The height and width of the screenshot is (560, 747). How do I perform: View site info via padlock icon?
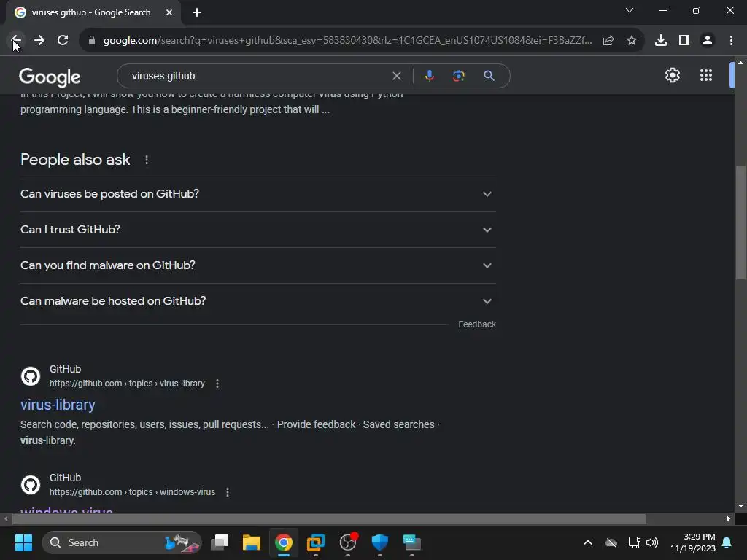click(x=92, y=41)
